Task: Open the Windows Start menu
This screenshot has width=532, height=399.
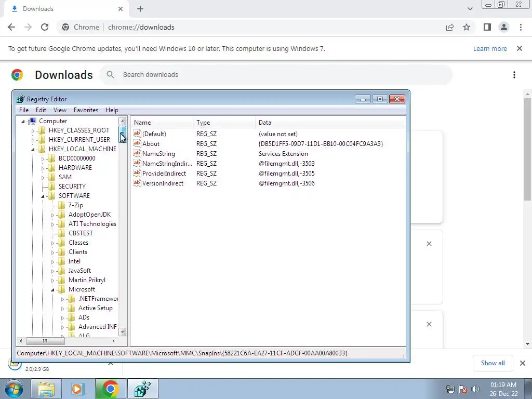Action: pyautogui.click(x=14, y=389)
